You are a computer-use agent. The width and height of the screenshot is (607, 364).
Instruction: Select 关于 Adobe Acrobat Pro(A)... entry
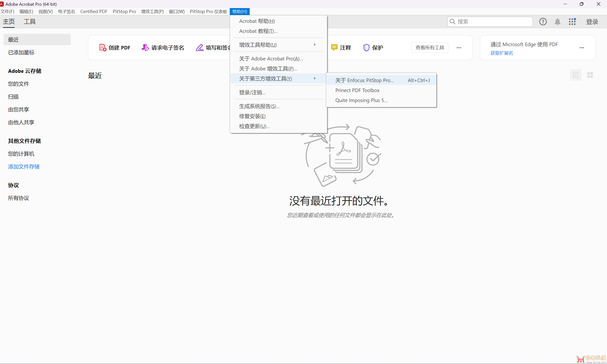click(279, 59)
